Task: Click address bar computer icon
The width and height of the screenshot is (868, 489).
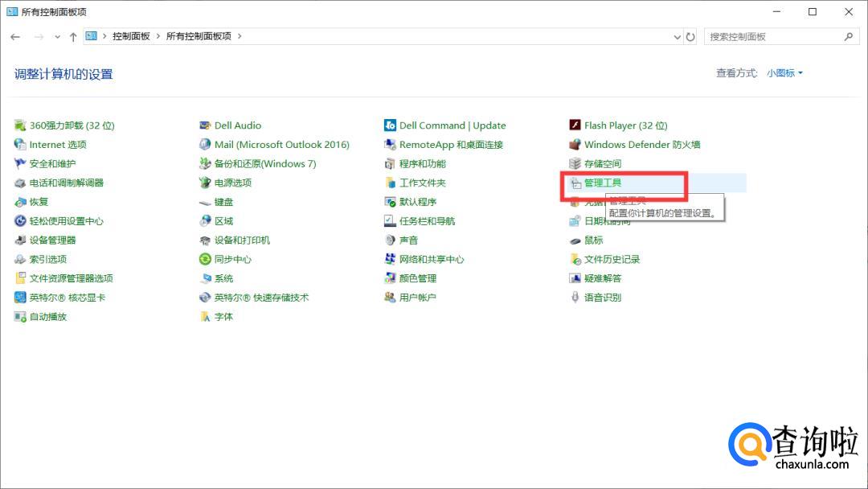Action: tap(92, 36)
